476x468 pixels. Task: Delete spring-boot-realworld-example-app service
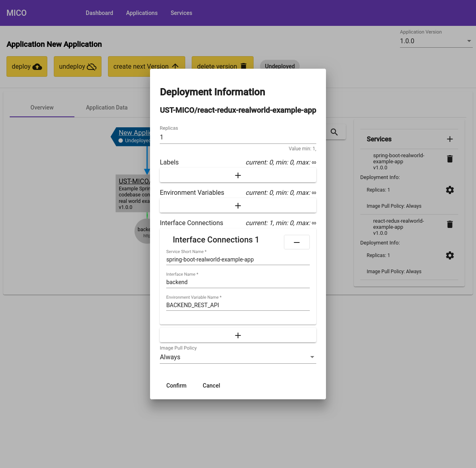(450, 159)
